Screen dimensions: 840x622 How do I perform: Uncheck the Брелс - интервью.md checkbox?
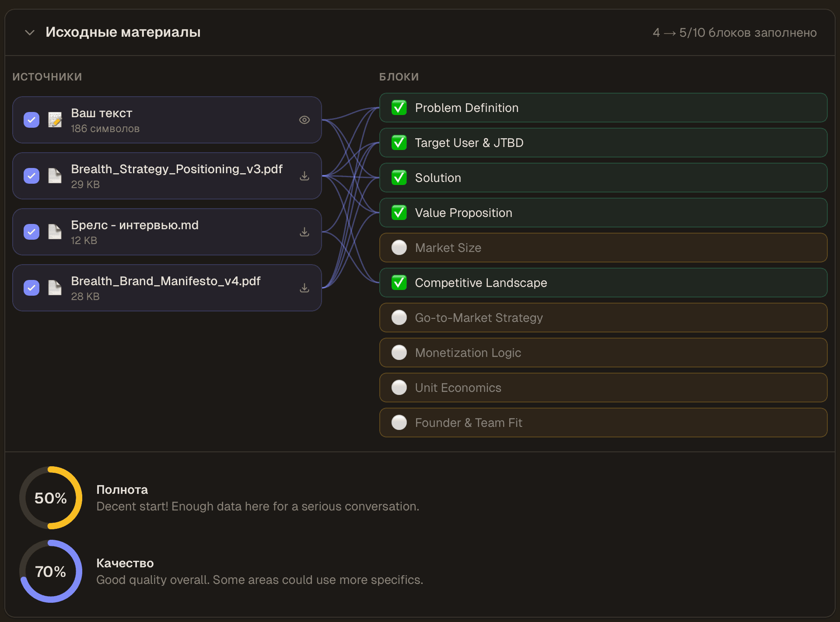coord(31,232)
